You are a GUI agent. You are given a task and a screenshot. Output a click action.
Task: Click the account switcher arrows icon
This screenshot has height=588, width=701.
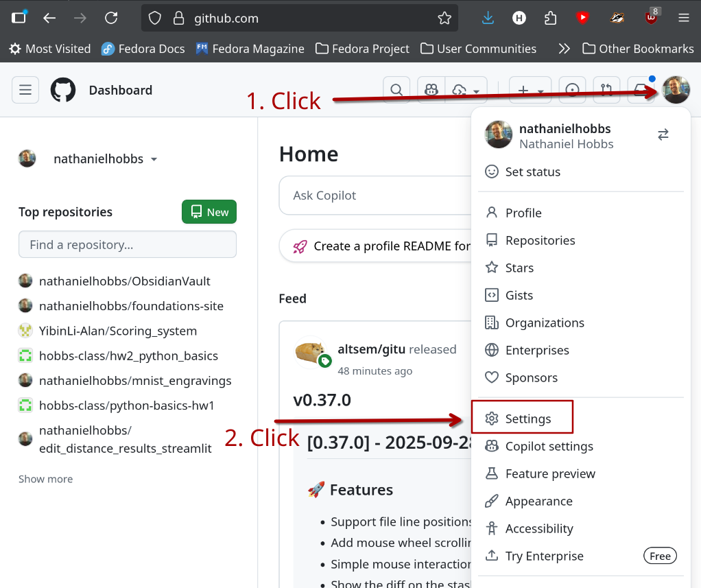(x=663, y=135)
